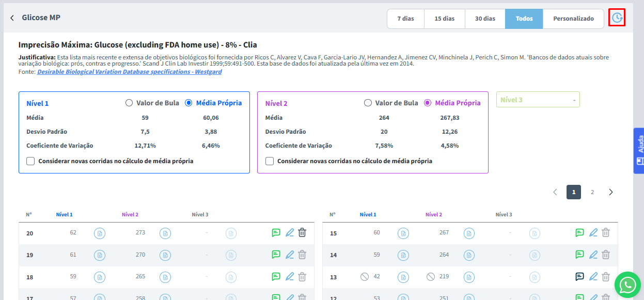Delete run number 20

pyautogui.click(x=302, y=233)
